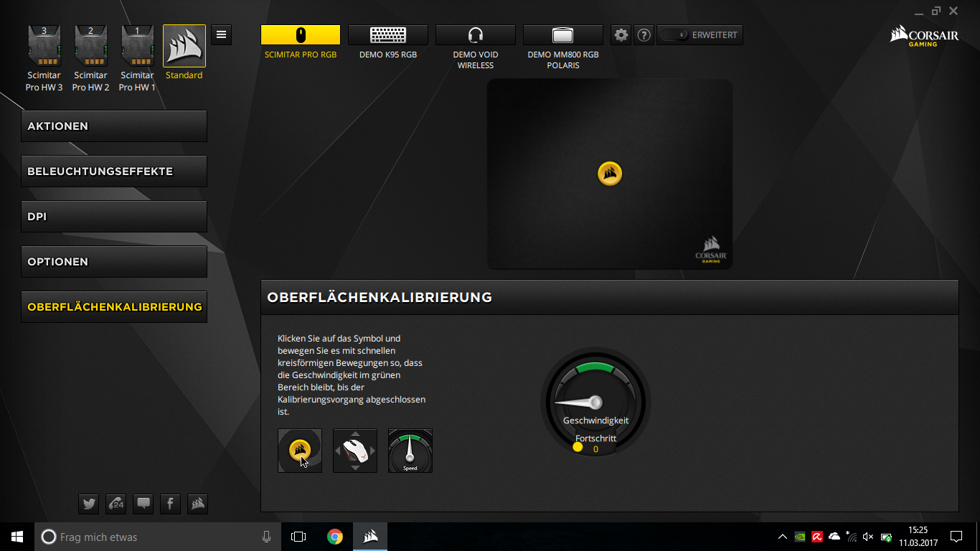Open the Optionen section

[x=114, y=262]
